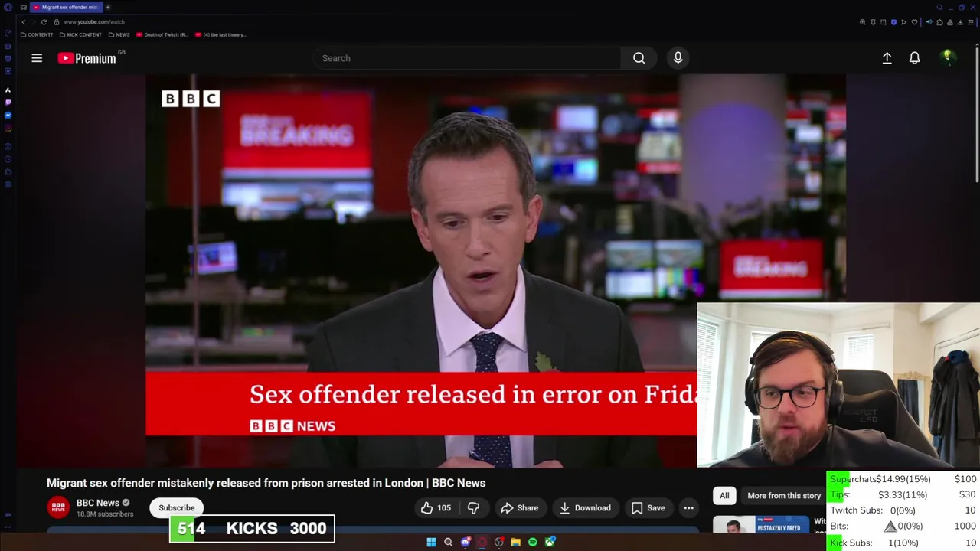Open the Mistakenly Freed suggested video thumbnail
Viewport: 980px width, 551px height.
761,525
